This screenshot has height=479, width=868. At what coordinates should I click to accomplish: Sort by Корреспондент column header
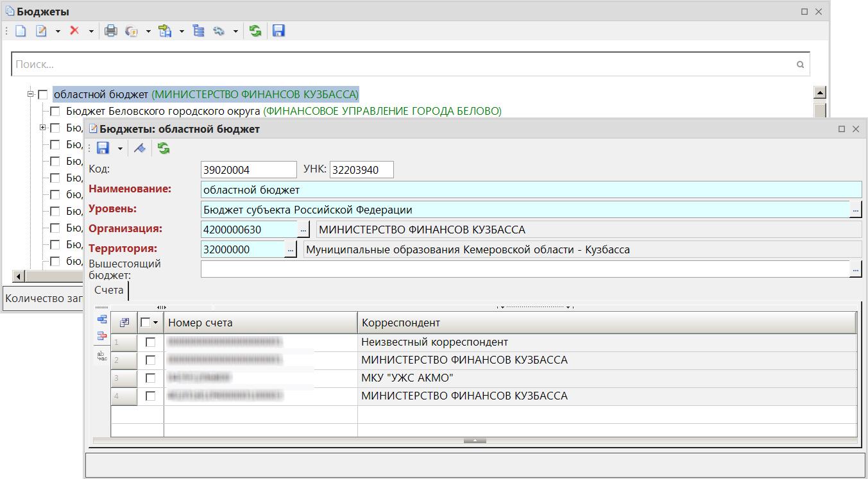(607, 323)
